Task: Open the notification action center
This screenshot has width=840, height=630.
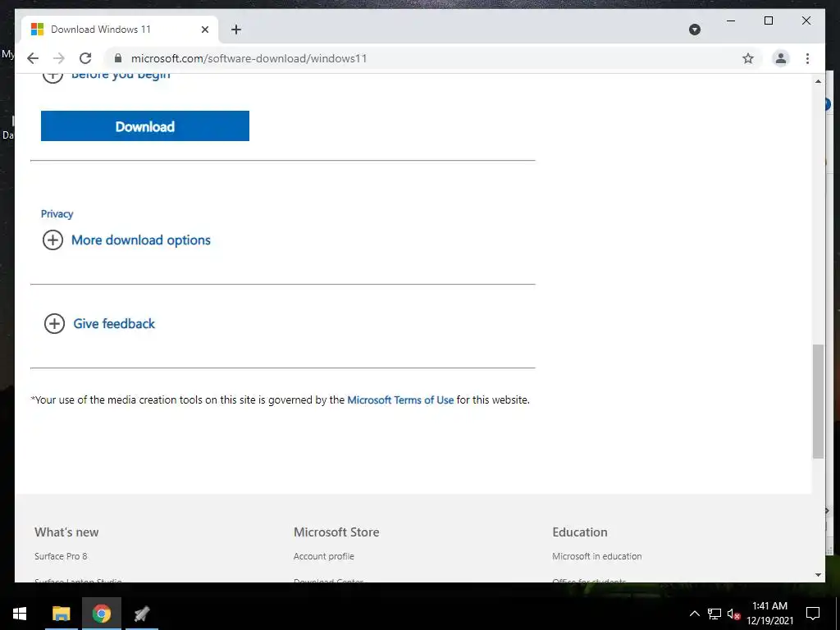Action: tap(813, 614)
